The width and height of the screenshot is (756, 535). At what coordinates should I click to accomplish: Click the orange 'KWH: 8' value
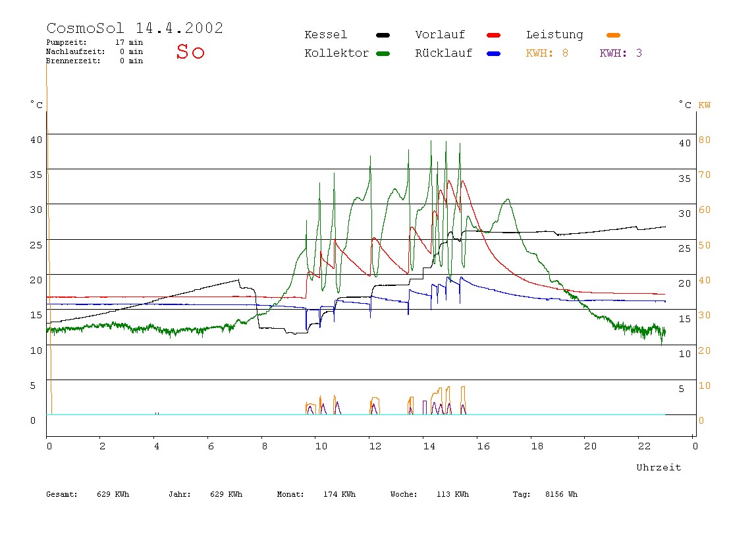click(547, 53)
